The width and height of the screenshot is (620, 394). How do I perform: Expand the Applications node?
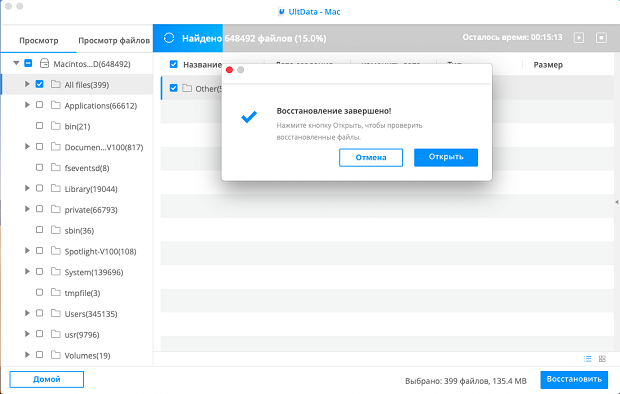[27, 105]
